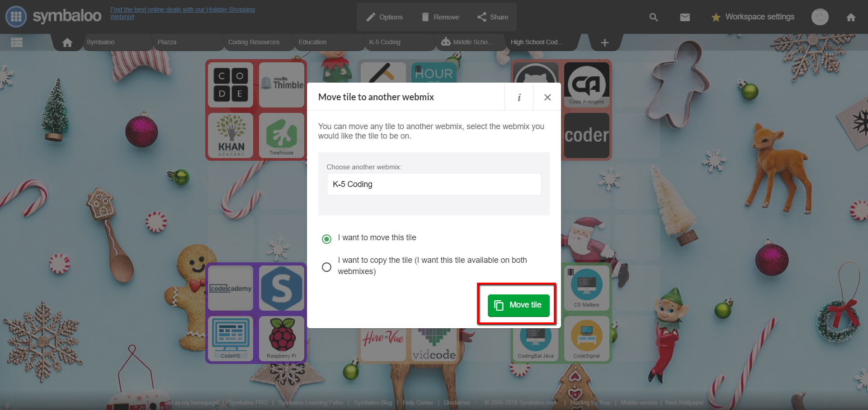Open the webmix list view icon
868x410 pixels.
pyautogui.click(x=17, y=42)
